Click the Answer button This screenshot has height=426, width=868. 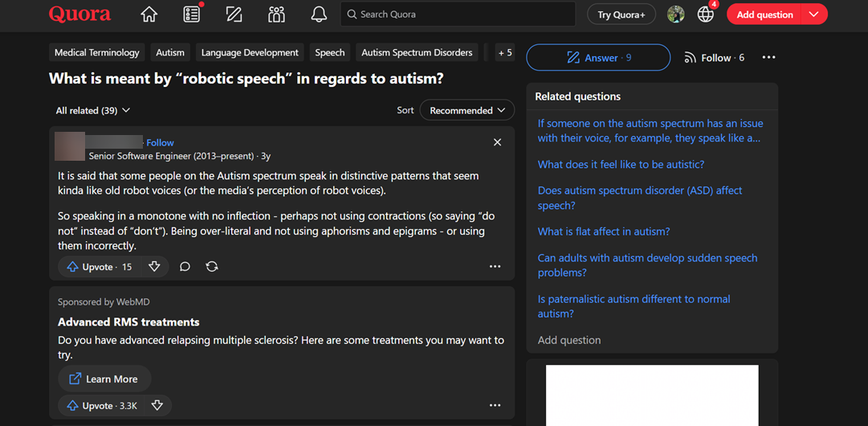tap(598, 58)
